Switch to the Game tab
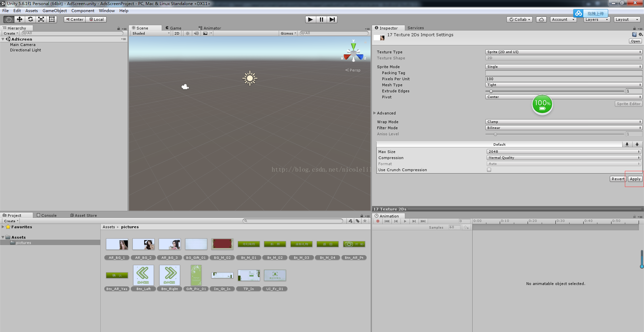 pos(173,28)
